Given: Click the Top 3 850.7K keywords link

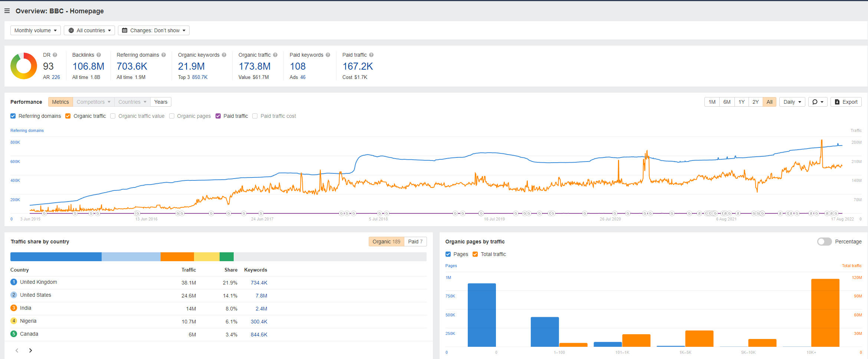Looking at the screenshot, I should point(200,77).
